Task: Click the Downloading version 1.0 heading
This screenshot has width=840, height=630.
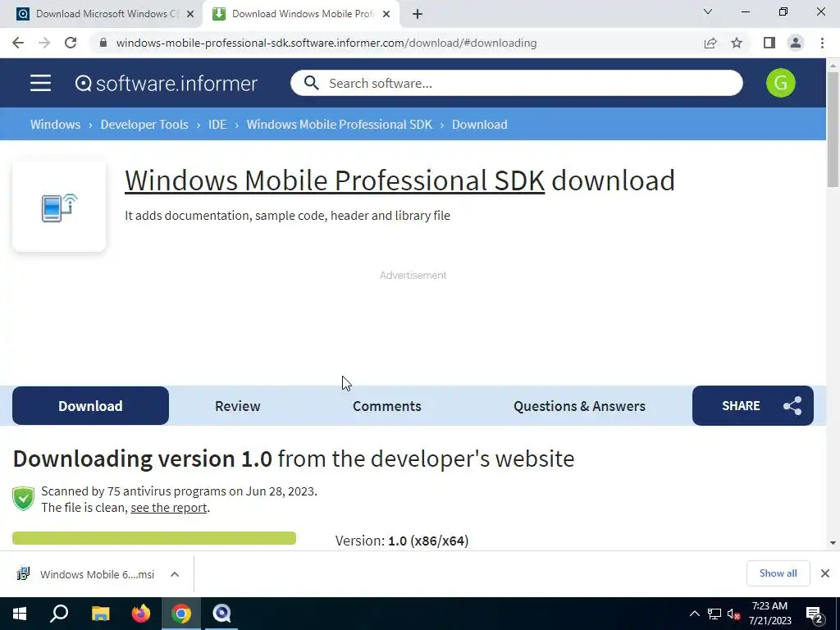Action: tap(294, 459)
